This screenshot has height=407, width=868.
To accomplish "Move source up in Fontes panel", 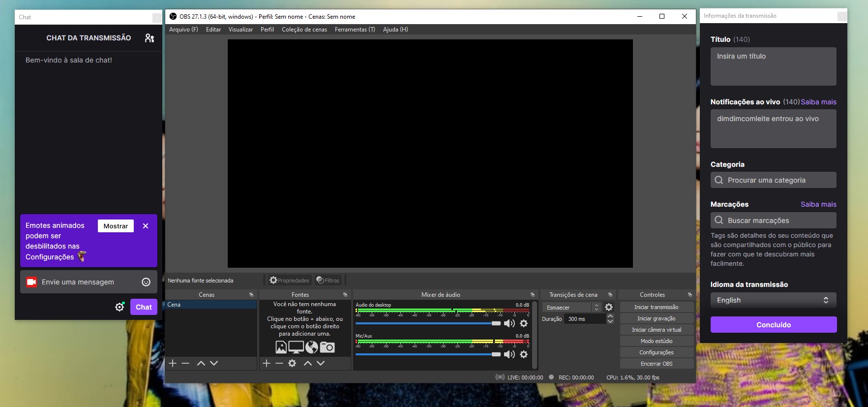I will click(308, 363).
